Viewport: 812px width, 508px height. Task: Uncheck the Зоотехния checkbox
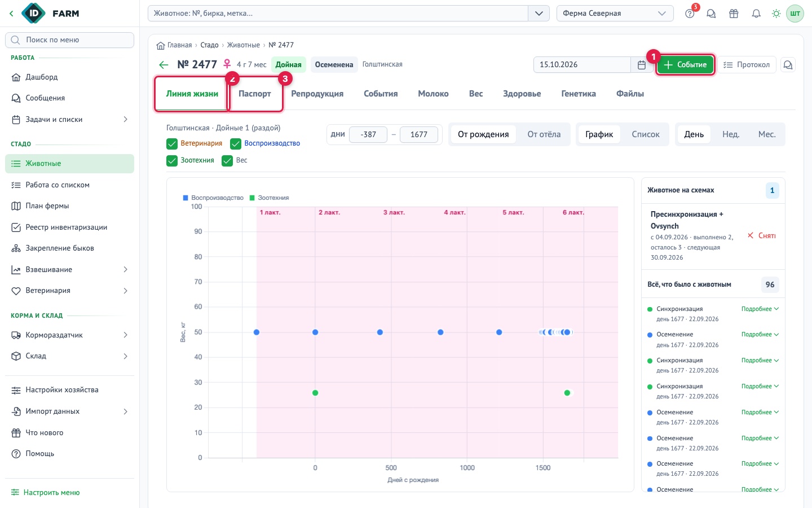[172, 161]
